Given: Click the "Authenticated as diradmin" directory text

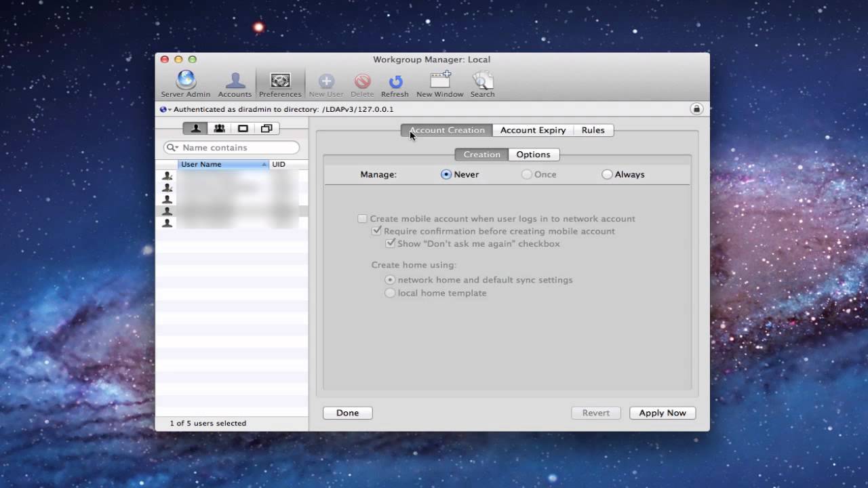Looking at the screenshot, I should [x=283, y=109].
